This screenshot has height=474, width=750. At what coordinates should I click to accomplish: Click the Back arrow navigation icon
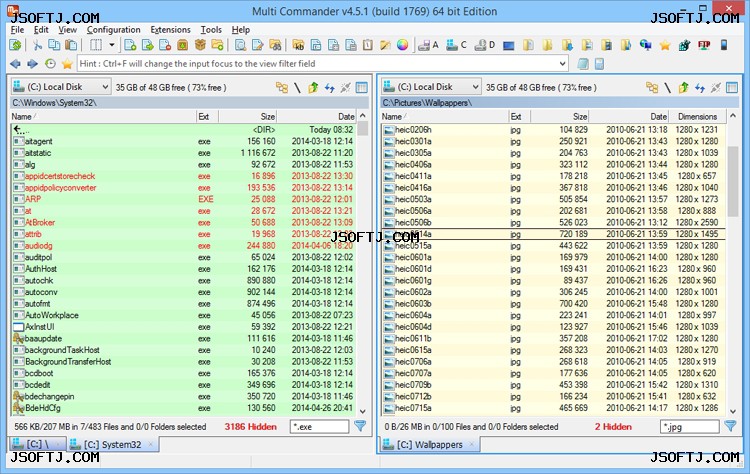15,64
